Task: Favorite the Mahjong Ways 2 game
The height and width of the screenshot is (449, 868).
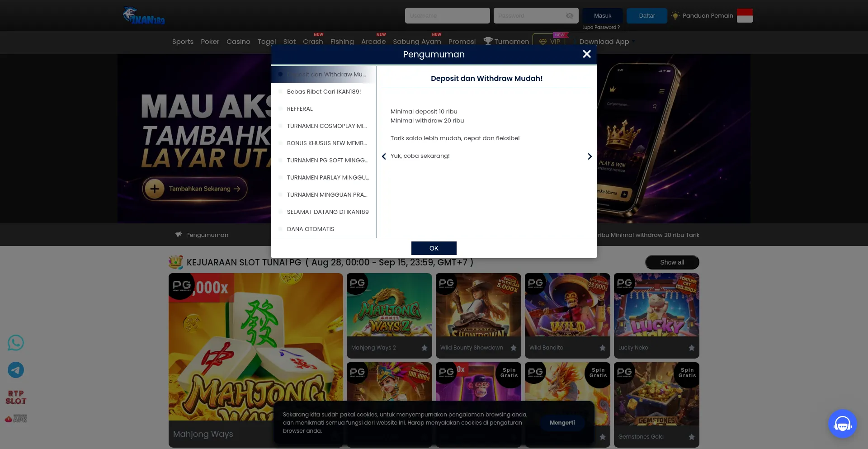Action: (x=425, y=348)
